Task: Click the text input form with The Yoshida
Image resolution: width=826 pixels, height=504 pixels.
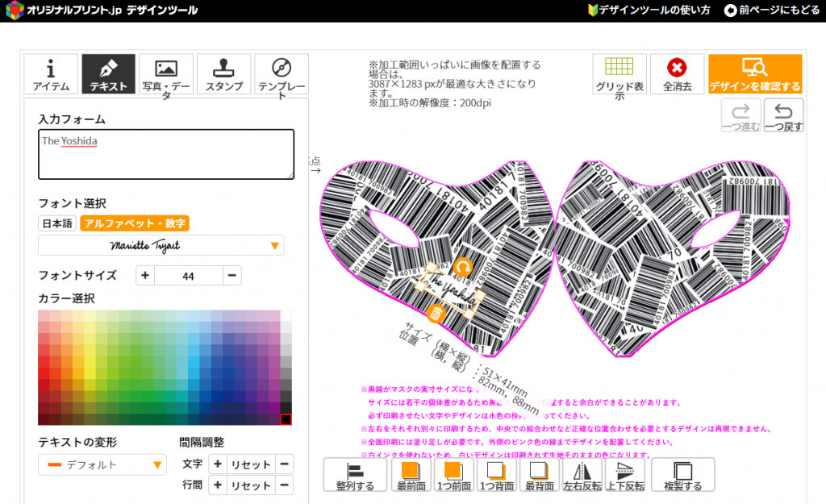Action: pos(166,154)
